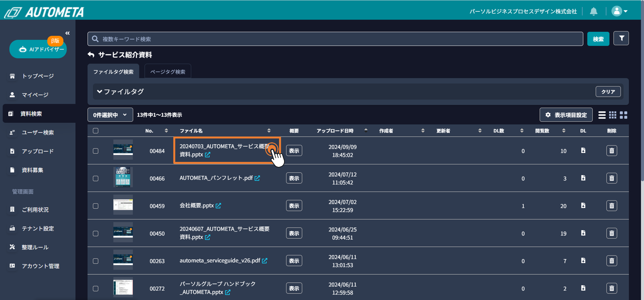Screen dimensions: 644x300
Task: Open テナント設定 in sidebar
Action: [x=38, y=228]
